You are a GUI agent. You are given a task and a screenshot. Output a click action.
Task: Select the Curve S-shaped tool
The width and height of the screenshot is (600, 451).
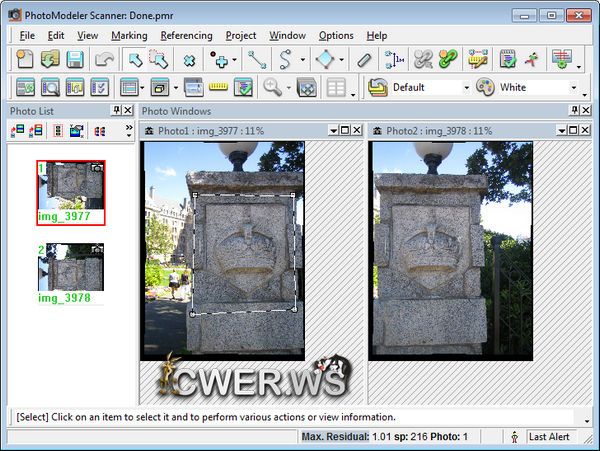(x=285, y=60)
